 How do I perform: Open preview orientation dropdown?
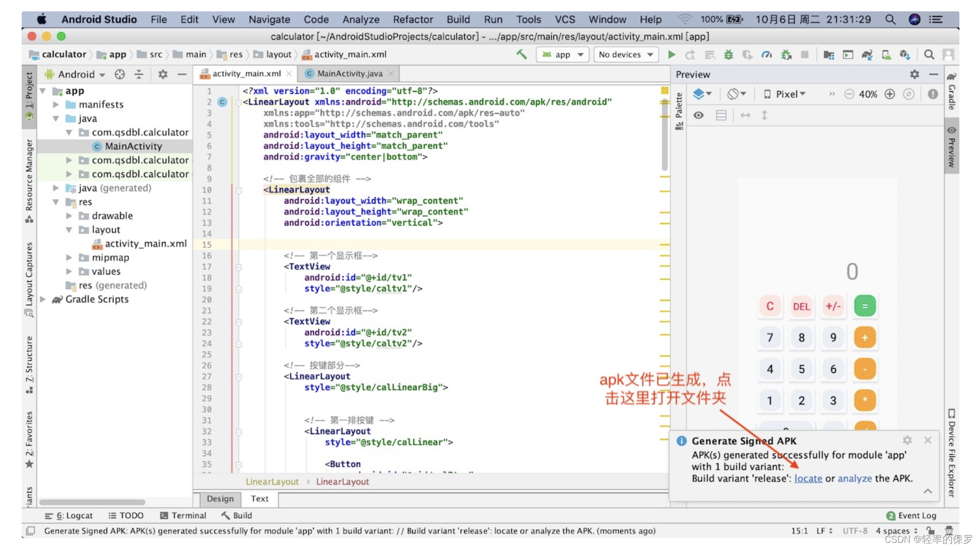click(x=736, y=94)
